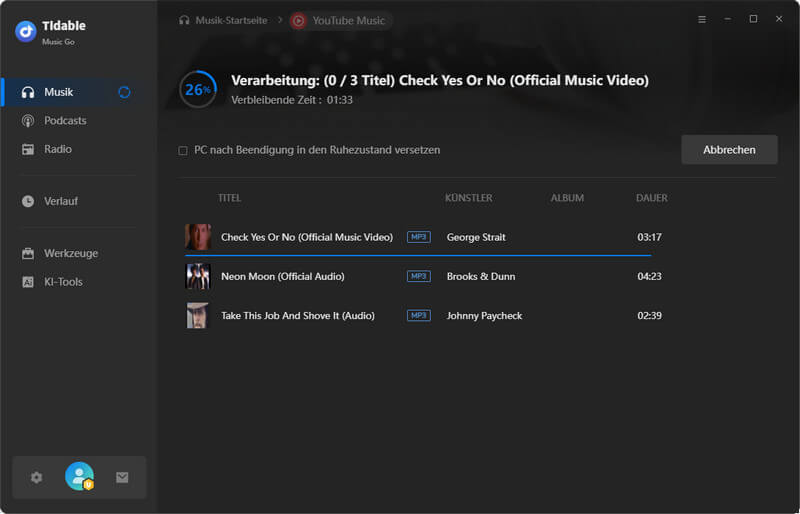Click TITEL column header
The image size is (800, 514).
pyautogui.click(x=229, y=198)
